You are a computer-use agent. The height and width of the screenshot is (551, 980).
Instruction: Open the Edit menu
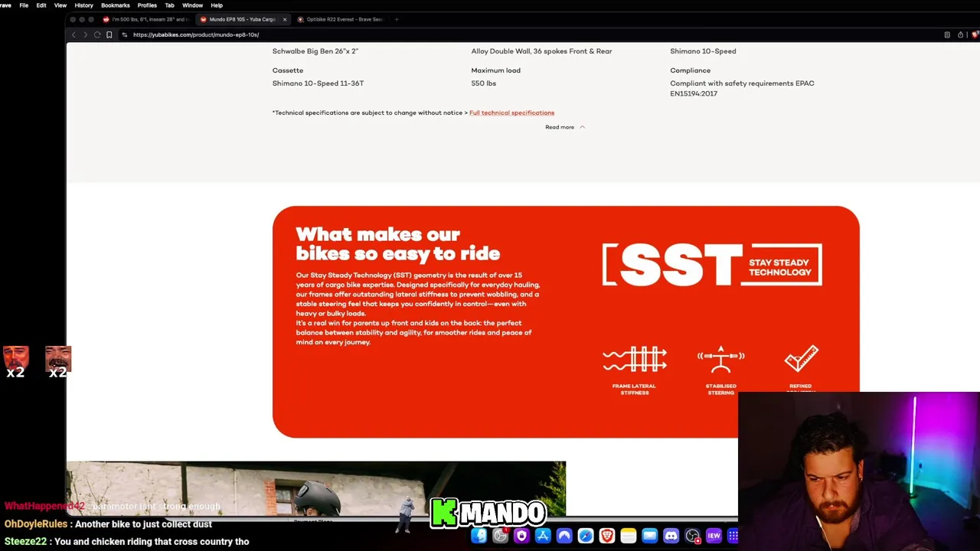pyautogui.click(x=41, y=5)
